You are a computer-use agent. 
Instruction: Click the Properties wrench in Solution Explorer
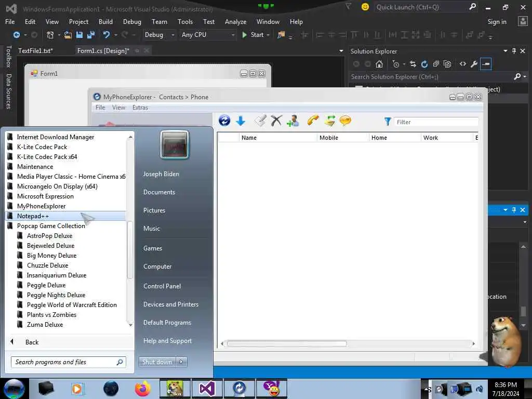[474, 64]
